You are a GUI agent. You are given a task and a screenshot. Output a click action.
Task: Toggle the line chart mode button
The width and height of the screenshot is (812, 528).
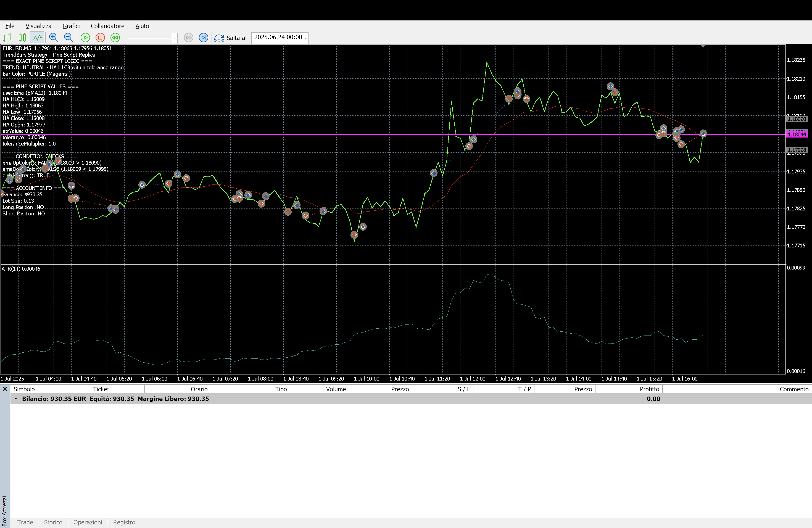[37, 38]
